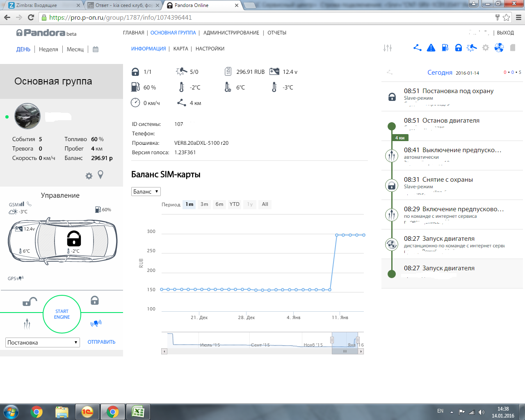Click the fuel pump filter icon
The image size is (525, 420).
pyautogui.click(x=445, y=48)
